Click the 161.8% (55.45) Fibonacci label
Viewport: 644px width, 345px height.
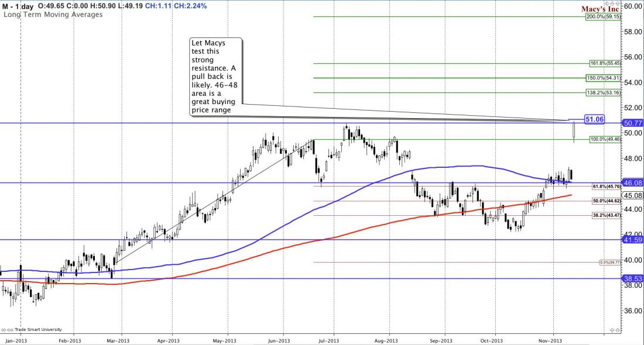coord(602,63)
